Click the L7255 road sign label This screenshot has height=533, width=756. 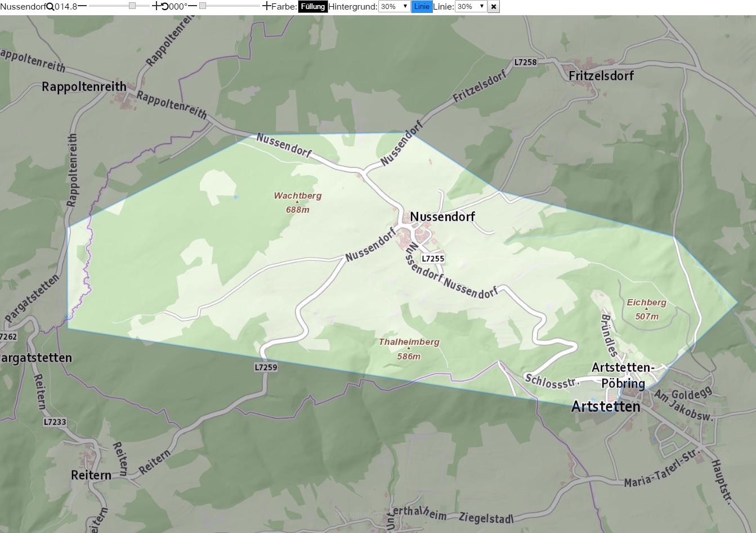(x=433, y=259)
